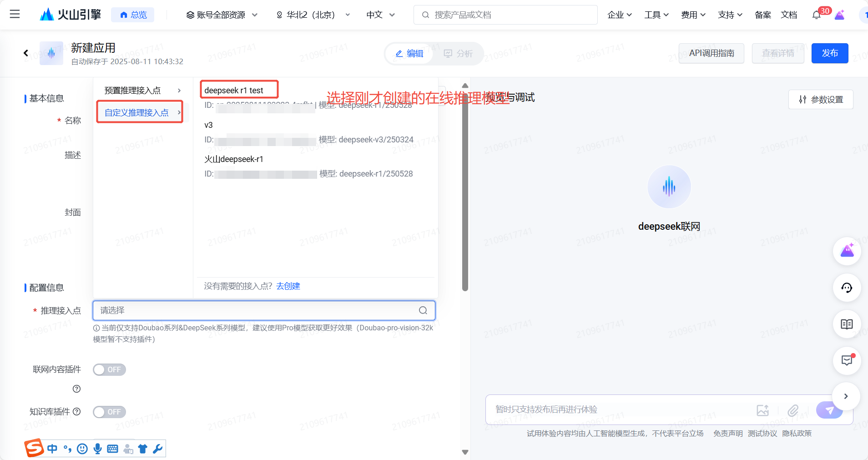
Task: Open the hamburger navigation menu
Action: pos(15,14)
